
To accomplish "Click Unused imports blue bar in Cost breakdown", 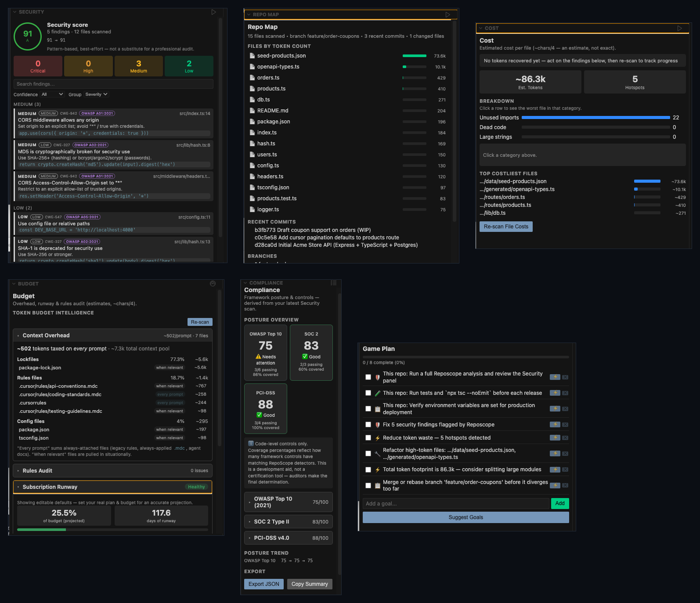I will pos(595,118).
